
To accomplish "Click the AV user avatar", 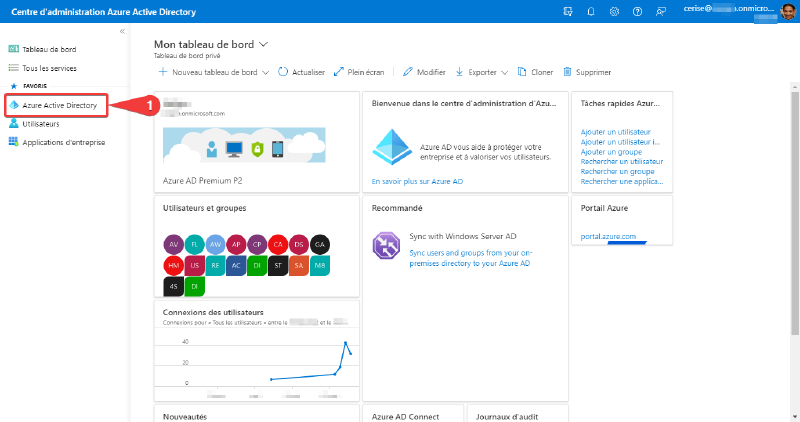I will point(173,244).
